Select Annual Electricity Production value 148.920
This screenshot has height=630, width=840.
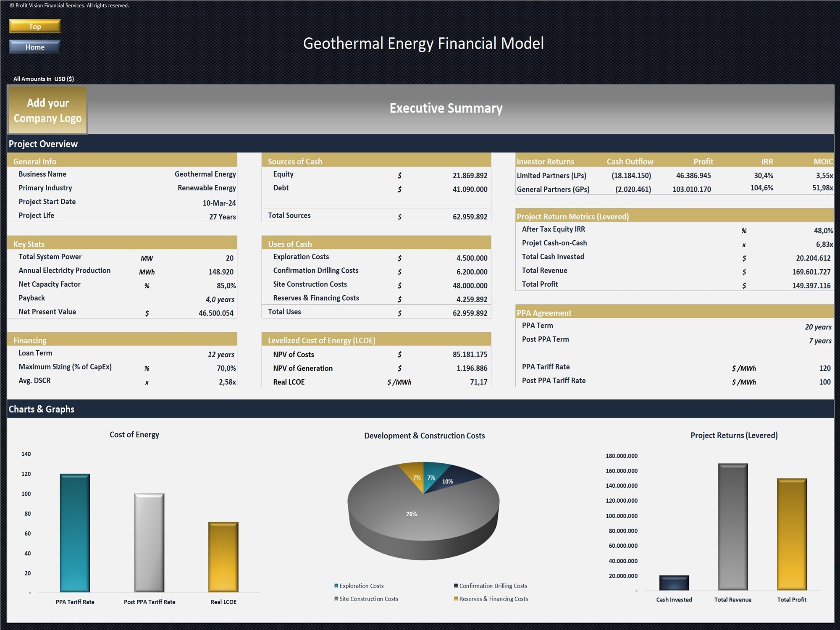pos(221,272)
